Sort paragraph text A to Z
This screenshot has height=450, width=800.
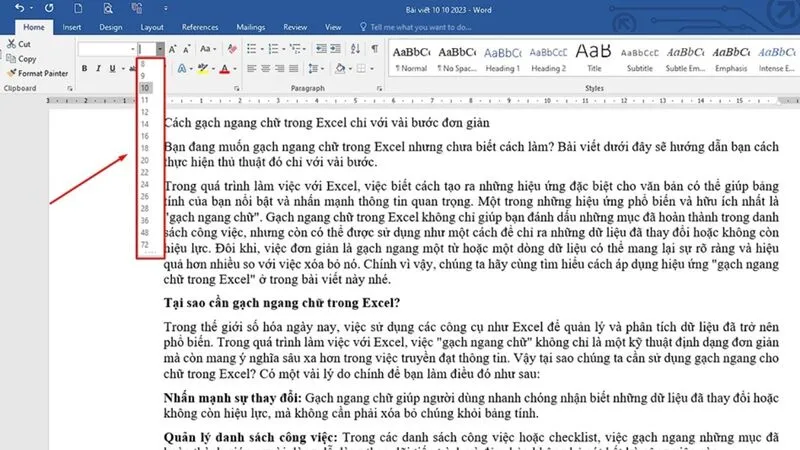[x=355, y=49]
